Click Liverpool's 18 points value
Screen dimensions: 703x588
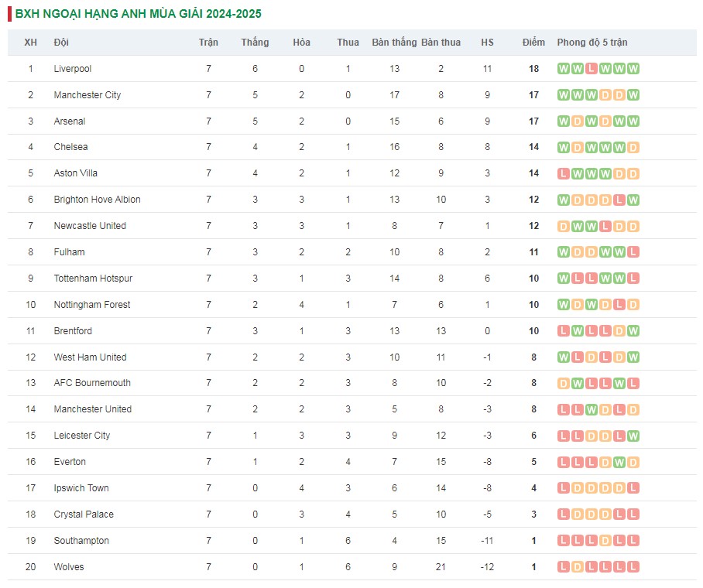click(x=533, y=69)
